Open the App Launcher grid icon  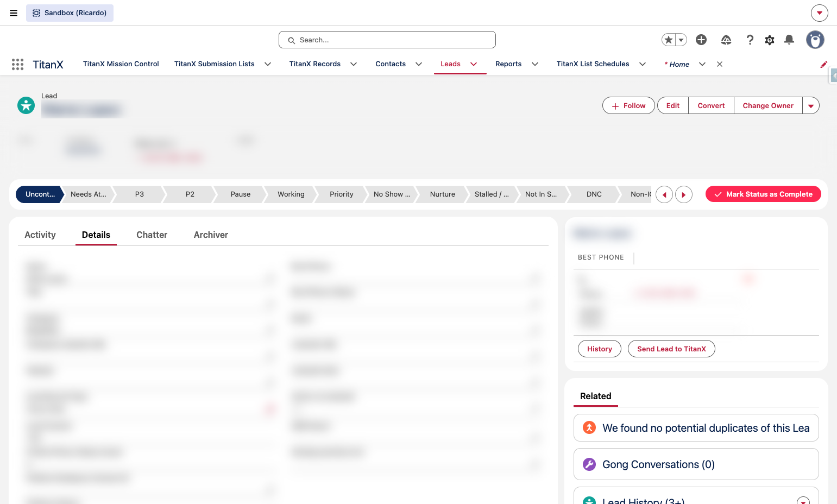pyautogui.click(x=17, y=64)
